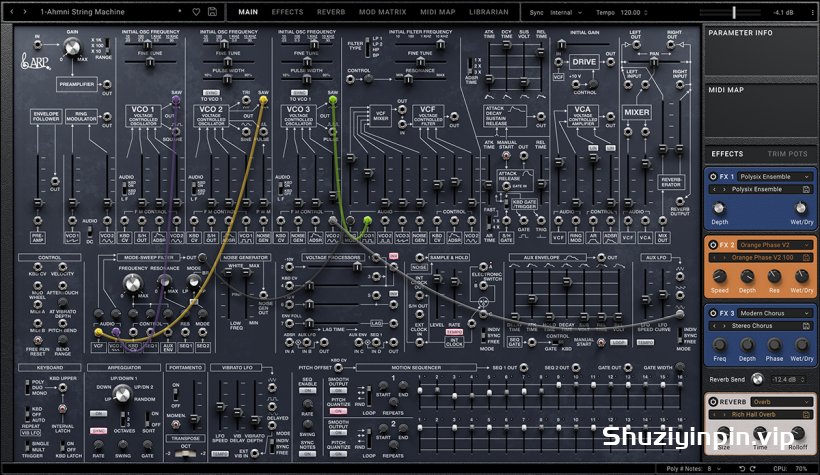The width and height of the screenshot is (820, 475).
Task: Save the FX 1 Polysix Ensemble preset
Action: pyautogui.click(x=806, y=189)
